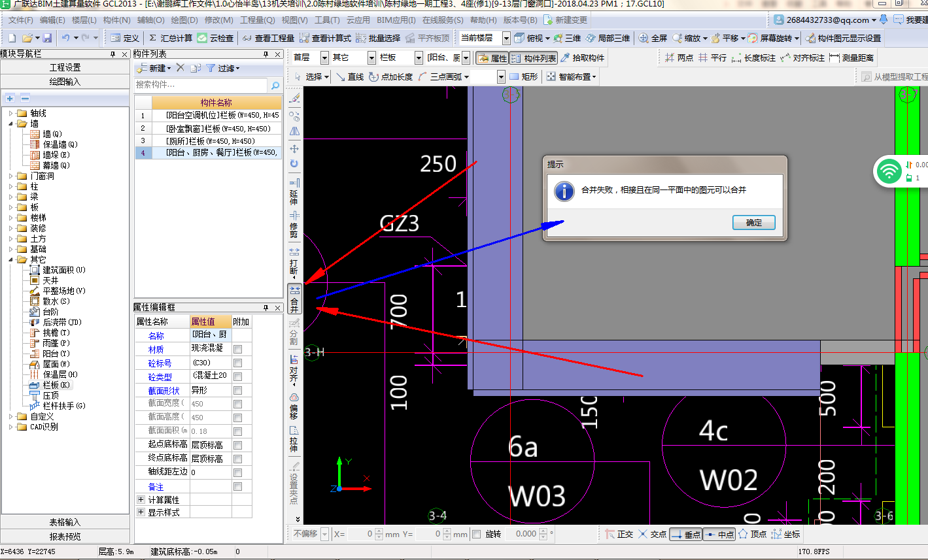
Task: Toggle 属性 properties panel button
Action: (492, 58)
